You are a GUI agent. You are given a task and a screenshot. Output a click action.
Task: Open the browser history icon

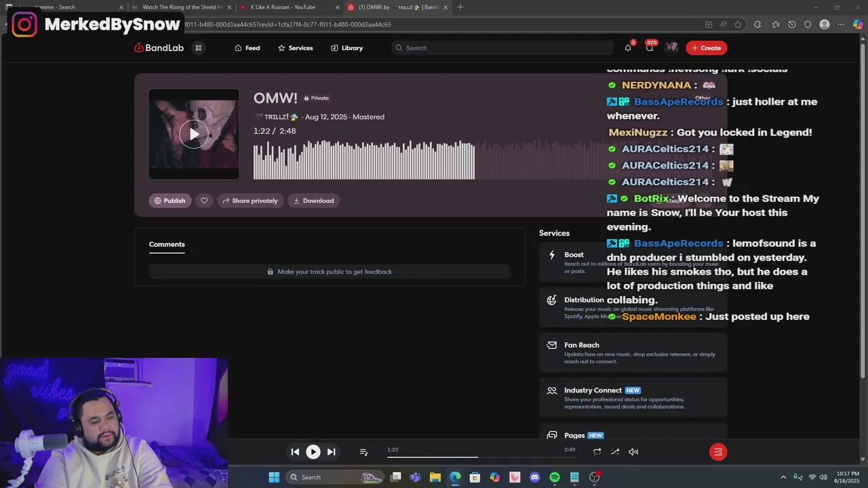pyautogui.click(x=791, y=24)
